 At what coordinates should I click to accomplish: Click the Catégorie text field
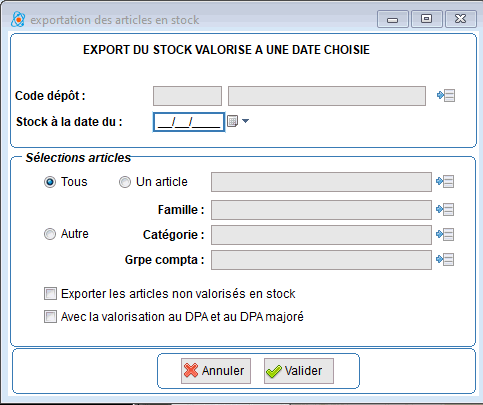(321, 235)
